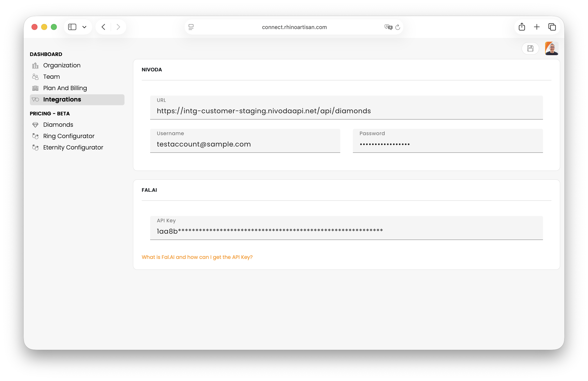Edit the Nivoda URL field
The height and width of the screenshot is (381, 588).
346,108
